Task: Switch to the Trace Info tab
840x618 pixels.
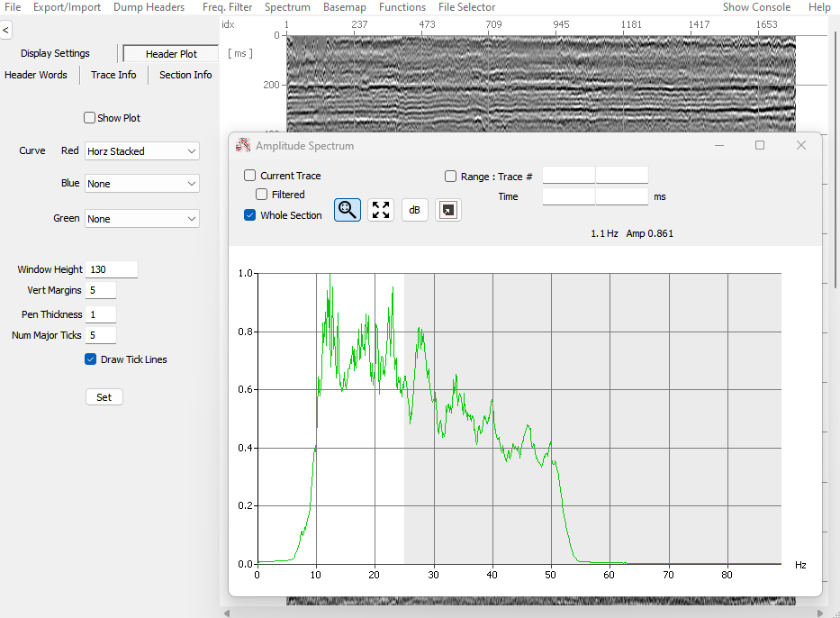Action: (113, 75)
